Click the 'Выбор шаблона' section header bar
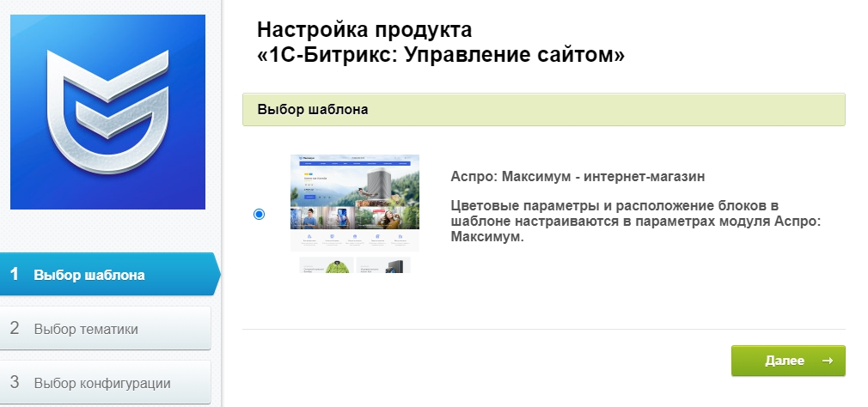Screen dimensions: 868x407 [544, 110]
